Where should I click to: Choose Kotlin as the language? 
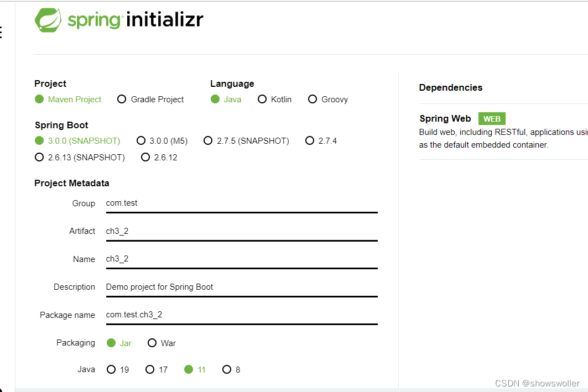click(x=262, y=100)
